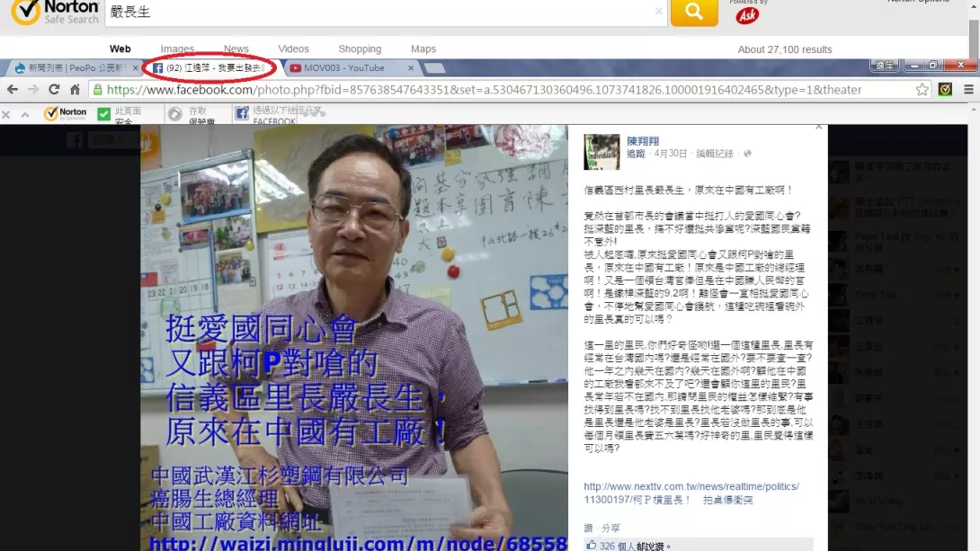
Task: Click poster name 陳翔翔
Action: click(x=643, y=141)
